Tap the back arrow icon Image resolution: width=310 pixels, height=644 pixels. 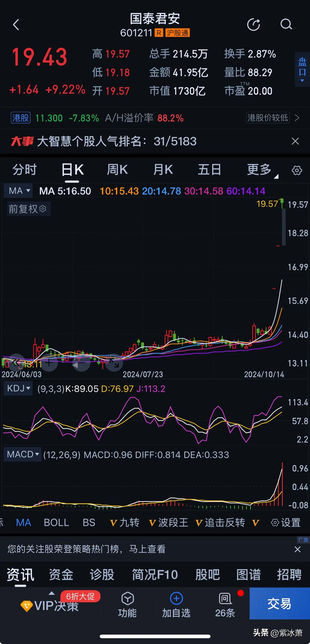tap(16, 25)
